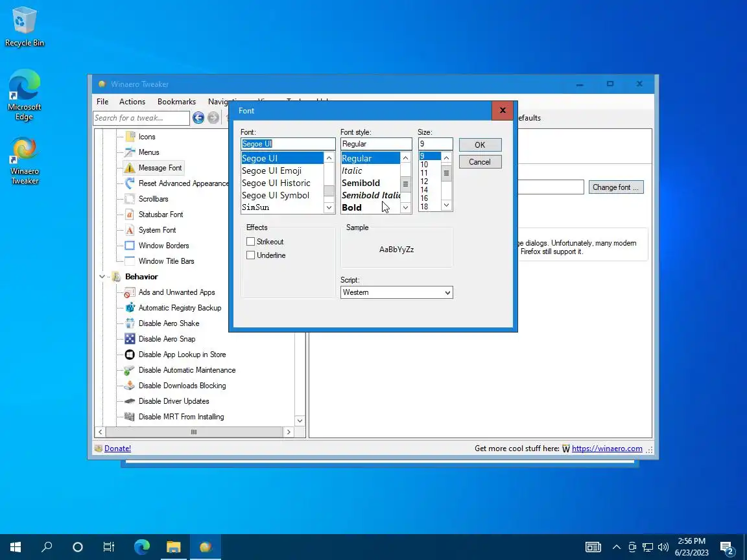Viewport: 747px width, 560px height.
Task: Close the Font dialog with red X
Action: coord(503,110)
